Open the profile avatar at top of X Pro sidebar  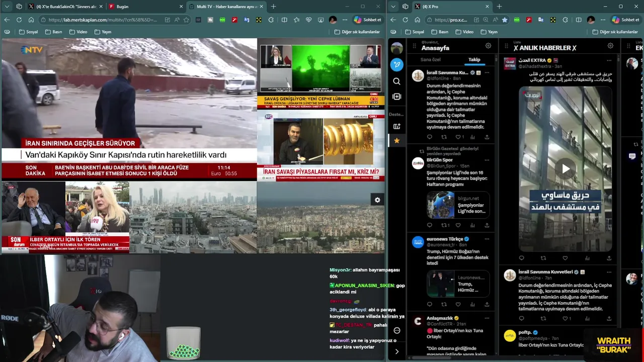[397, 48]
